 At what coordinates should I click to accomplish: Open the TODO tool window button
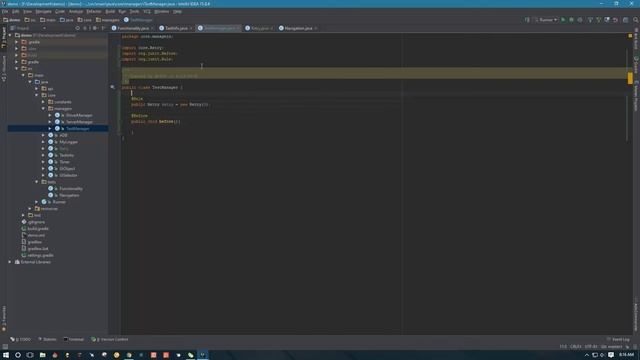tap(20, 339)
